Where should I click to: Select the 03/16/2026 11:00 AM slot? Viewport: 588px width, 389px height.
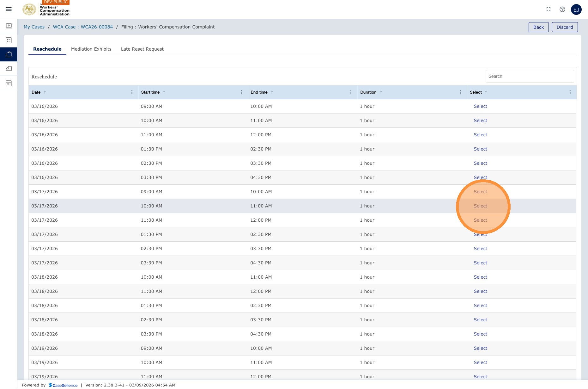tap(481, 135)
